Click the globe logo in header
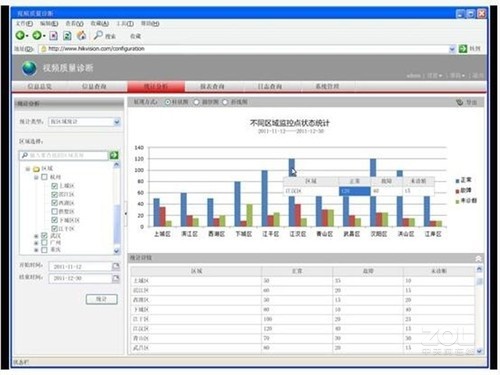The width and height of the screenshot is (500, 375). point(29,68)
